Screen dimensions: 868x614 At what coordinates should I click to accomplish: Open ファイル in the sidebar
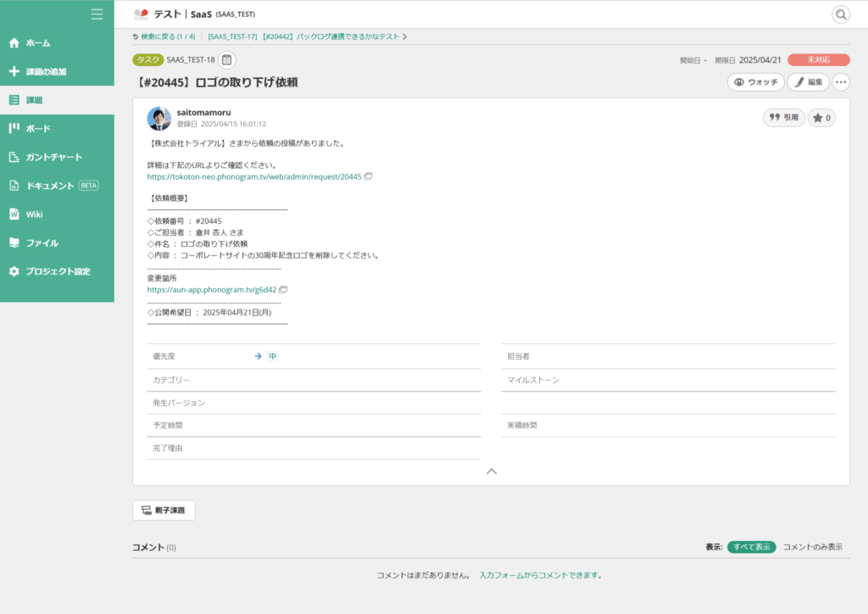[x=57, y=243]
